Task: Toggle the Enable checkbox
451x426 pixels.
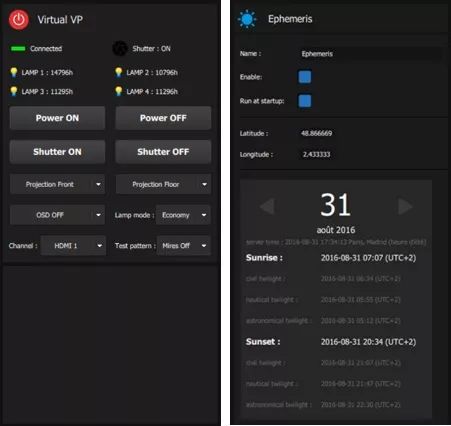Action: point(305,77)
